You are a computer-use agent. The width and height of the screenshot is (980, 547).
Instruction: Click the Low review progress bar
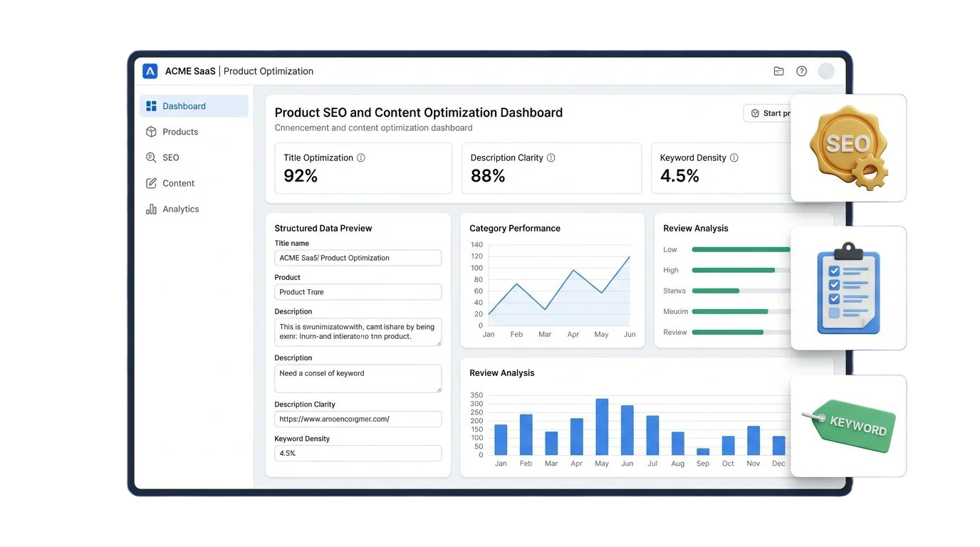(741, 250)
